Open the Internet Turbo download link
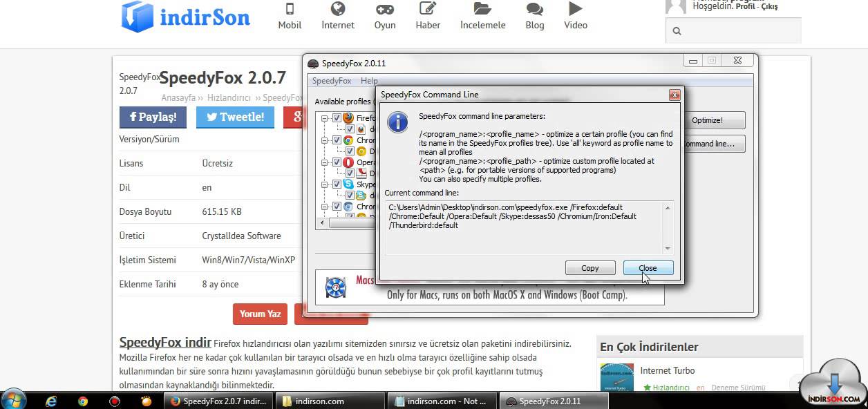This screenshot has width=868, height=409. [x=668, y=370]
